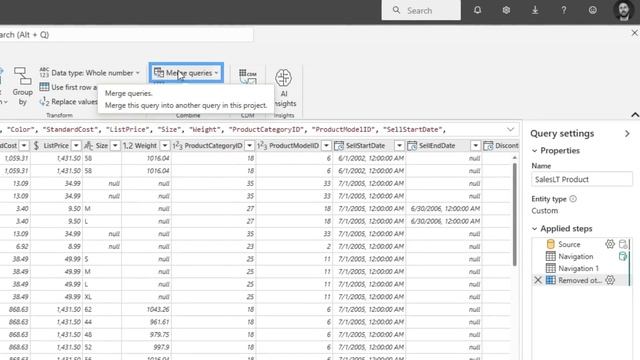Viewport: 640px width, 360px height.
Task: Open the user profile avatar
Action: 623,10
